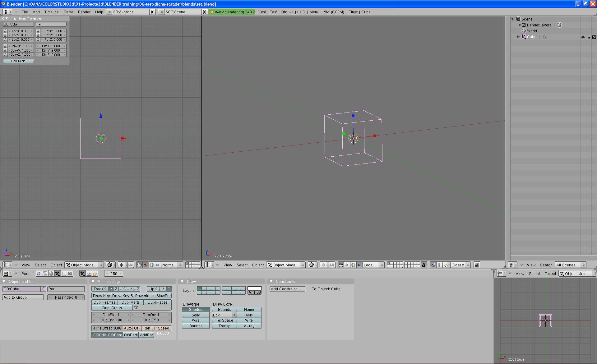The image size is (597, 364).
Task: Toggle Cube selectability cursor in outliner
Action: tap(589, 37)
